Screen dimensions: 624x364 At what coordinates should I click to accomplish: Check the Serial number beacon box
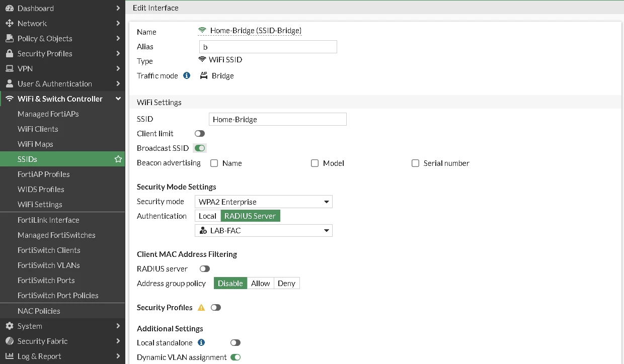(415, 163)
